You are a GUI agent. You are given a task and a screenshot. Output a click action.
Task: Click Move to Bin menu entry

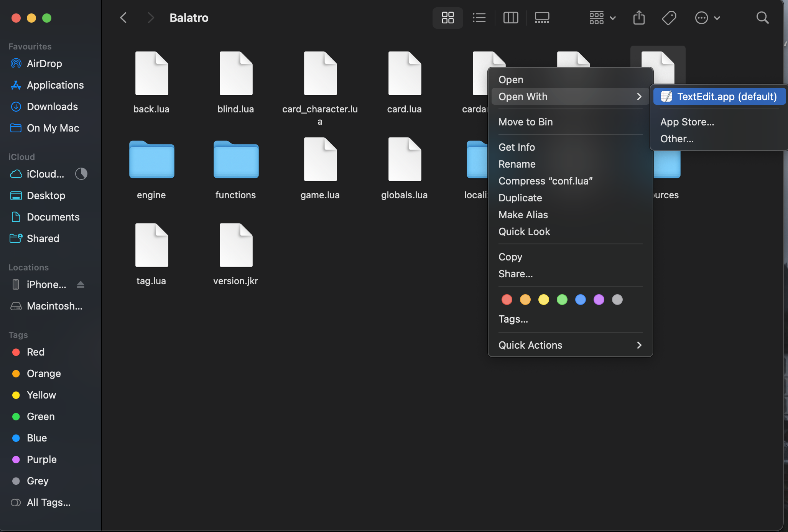[x=525, y=122]
